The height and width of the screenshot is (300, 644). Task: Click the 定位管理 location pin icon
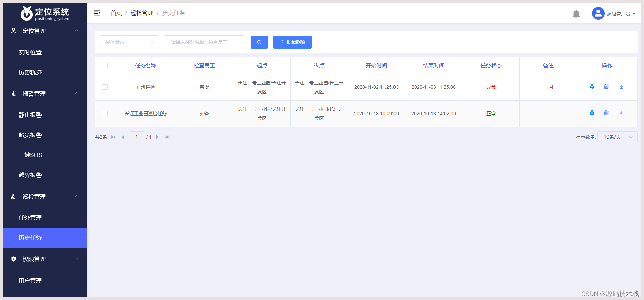tap(13, 31)
